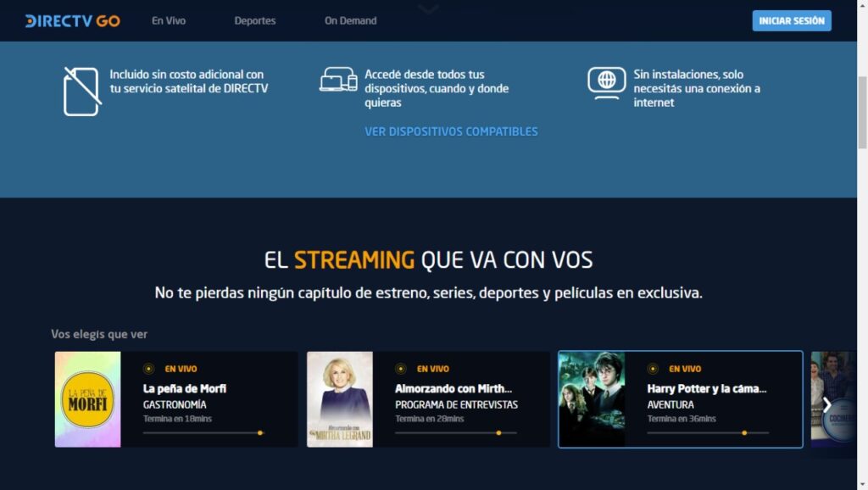This screenshot has height=490, width=868.
Task: Click live indicator on Almorzando con Mirtha
Action: click(x=401, y=369)
